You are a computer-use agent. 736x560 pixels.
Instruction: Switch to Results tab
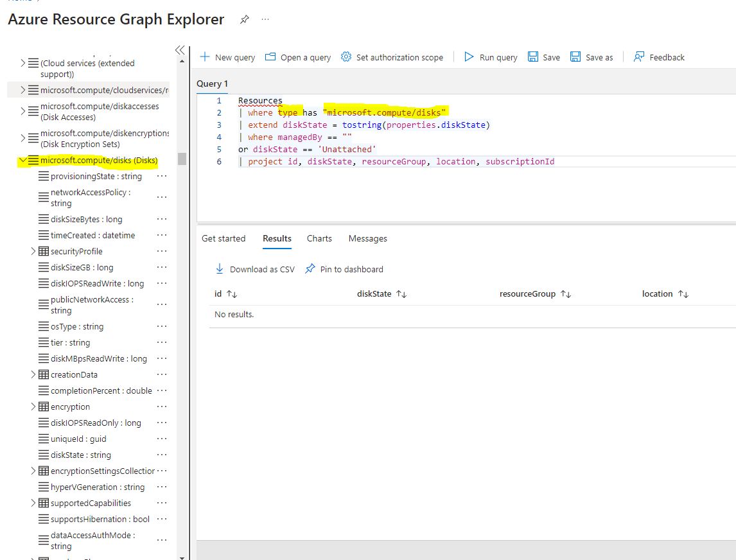pos(277,238)
